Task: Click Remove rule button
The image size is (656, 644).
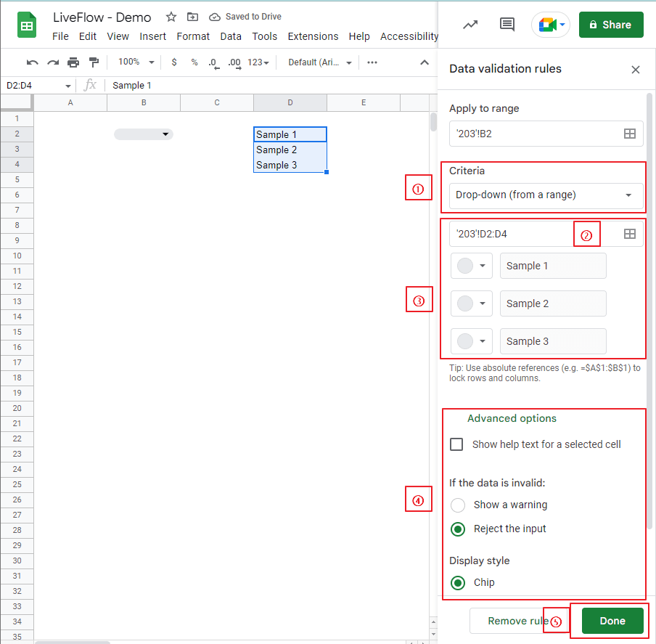Action: coord(518,621)
